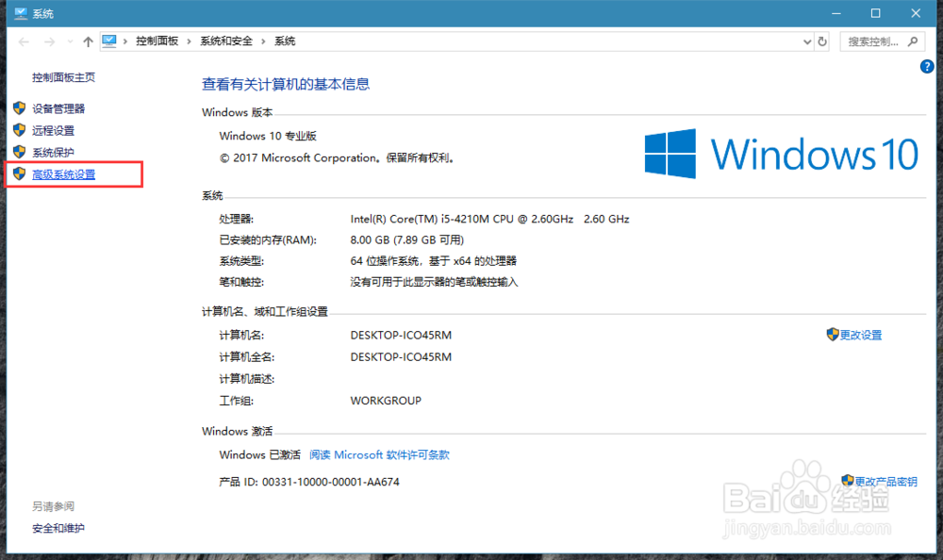
Task: Click the Windows 已激活 status text
Action: [260, 454]
